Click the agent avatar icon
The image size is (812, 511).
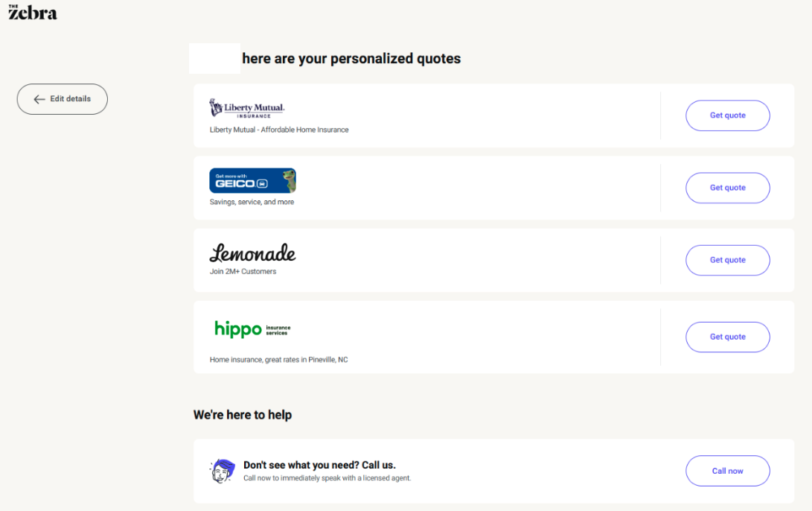221,471
